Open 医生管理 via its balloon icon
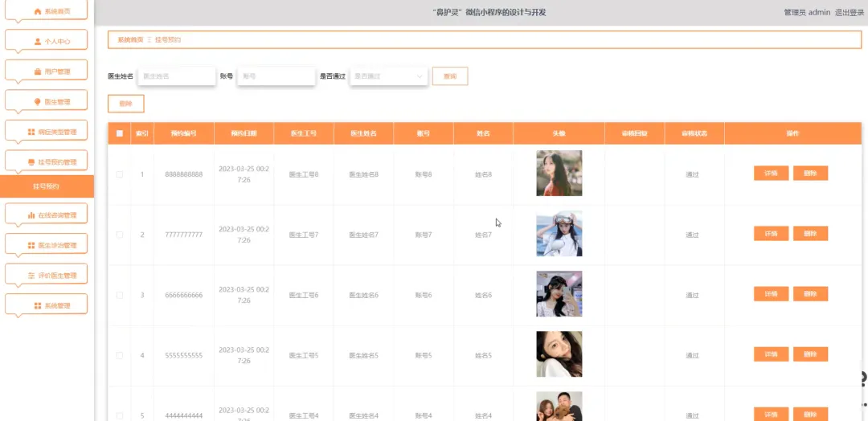Screen dimensions: 868x421 [x=38, y=102]
